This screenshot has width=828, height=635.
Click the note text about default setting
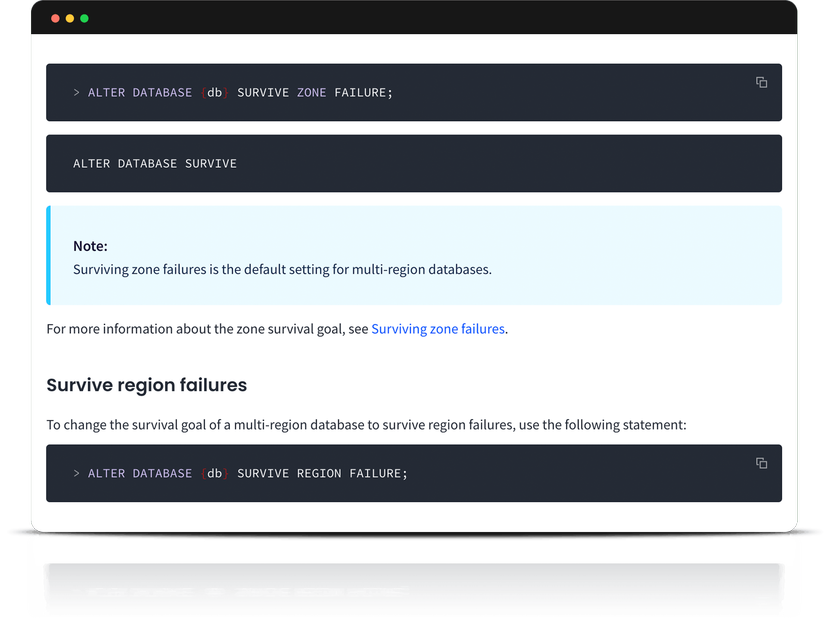point(282,270)
